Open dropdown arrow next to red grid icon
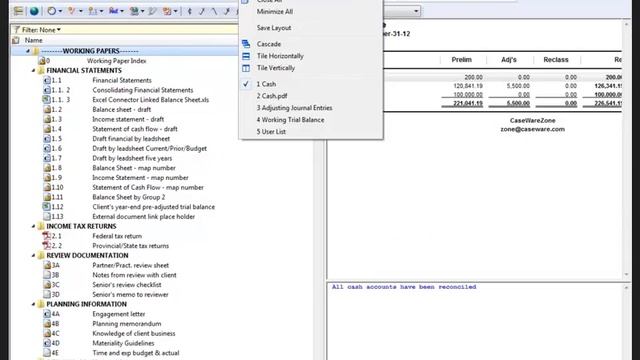This screenshot has height=360, width=640. point(176,11)
